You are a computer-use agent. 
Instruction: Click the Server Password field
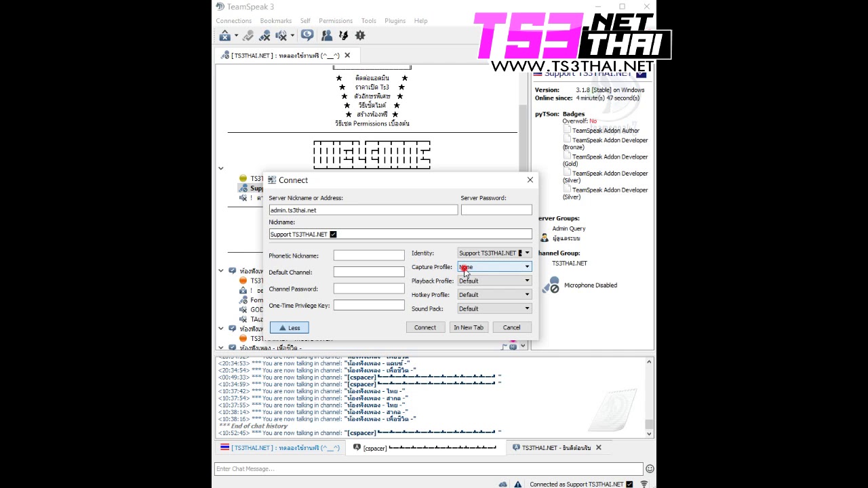coord(496,210)
